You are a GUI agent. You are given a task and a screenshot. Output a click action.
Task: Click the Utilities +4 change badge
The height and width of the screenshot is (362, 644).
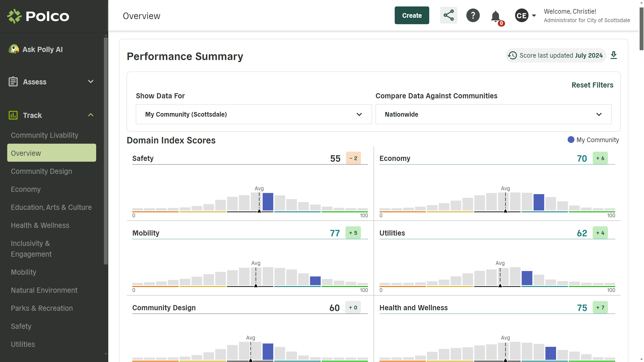coord(600,233)
